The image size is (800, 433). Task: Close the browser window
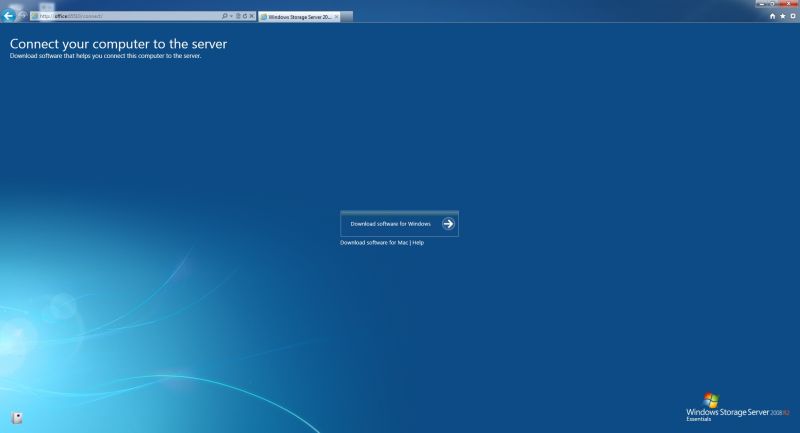click(x=788, y=4)
